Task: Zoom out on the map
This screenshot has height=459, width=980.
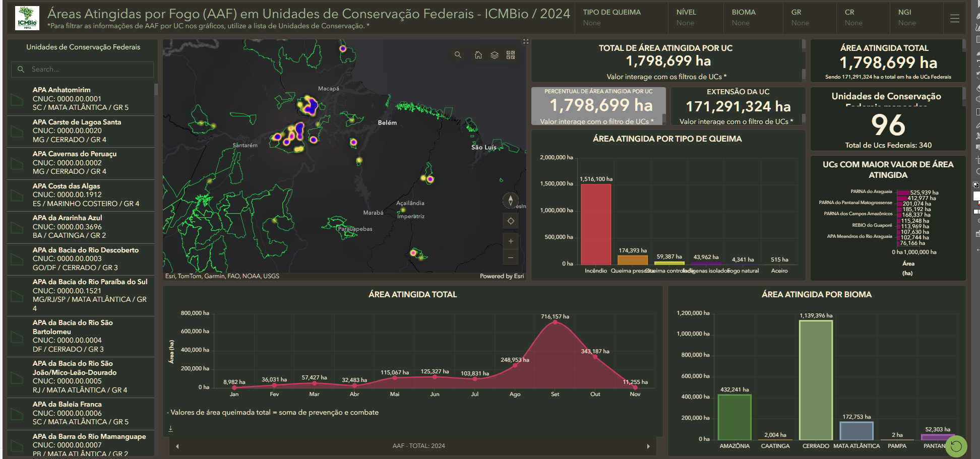Action: click(511, 257)
